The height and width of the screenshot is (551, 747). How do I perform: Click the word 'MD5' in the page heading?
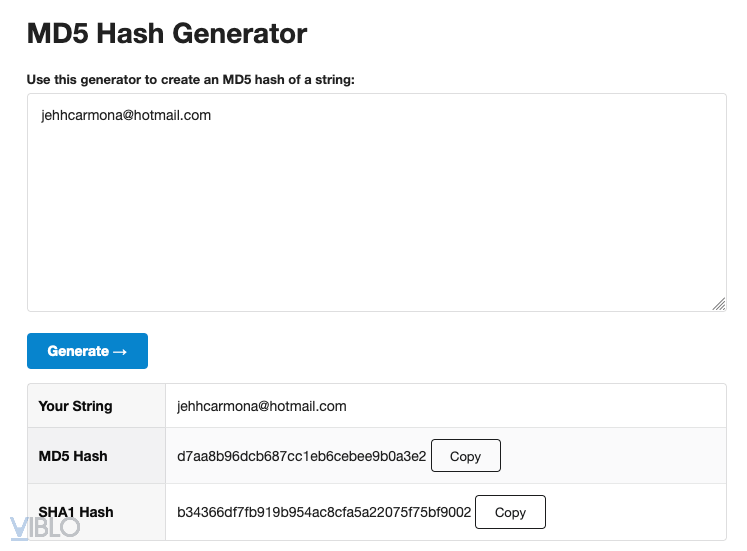(58, 33)
